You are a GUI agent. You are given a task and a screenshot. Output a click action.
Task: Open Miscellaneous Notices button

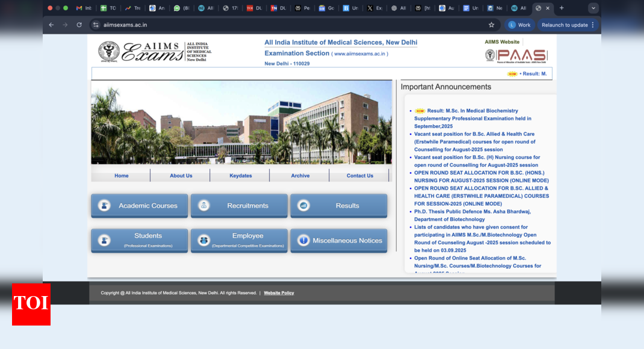tap(339, 241)
